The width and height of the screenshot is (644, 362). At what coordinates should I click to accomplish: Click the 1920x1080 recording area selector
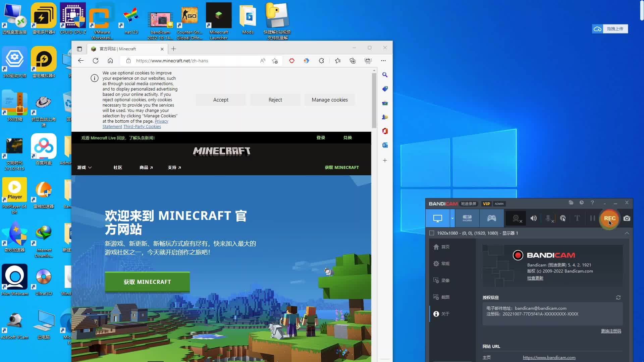[x=477, y=233]
